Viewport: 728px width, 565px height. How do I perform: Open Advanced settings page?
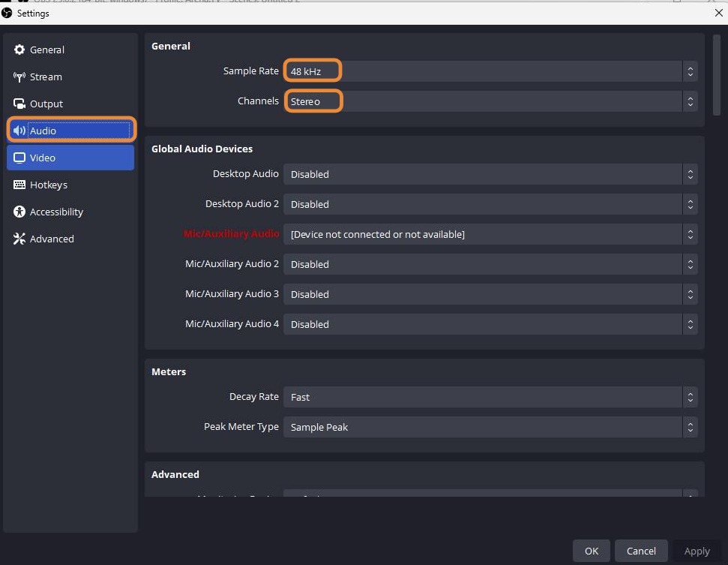(x=70, y=239)
